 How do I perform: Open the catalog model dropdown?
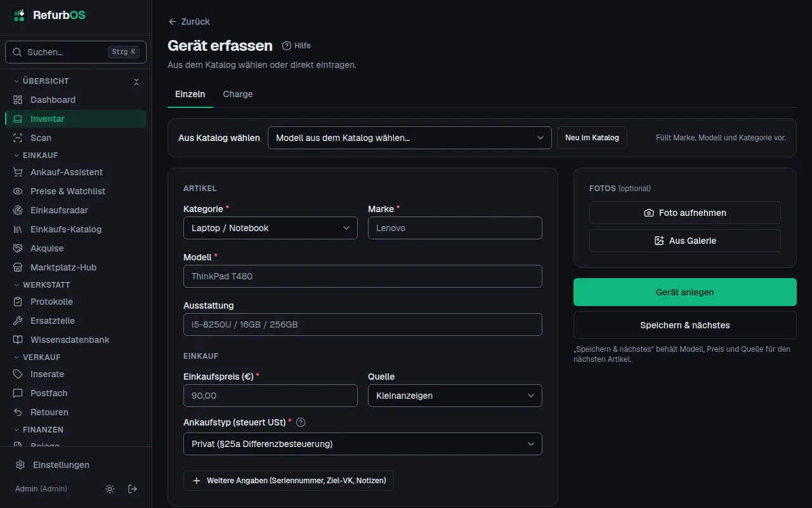tap(410, 138)
